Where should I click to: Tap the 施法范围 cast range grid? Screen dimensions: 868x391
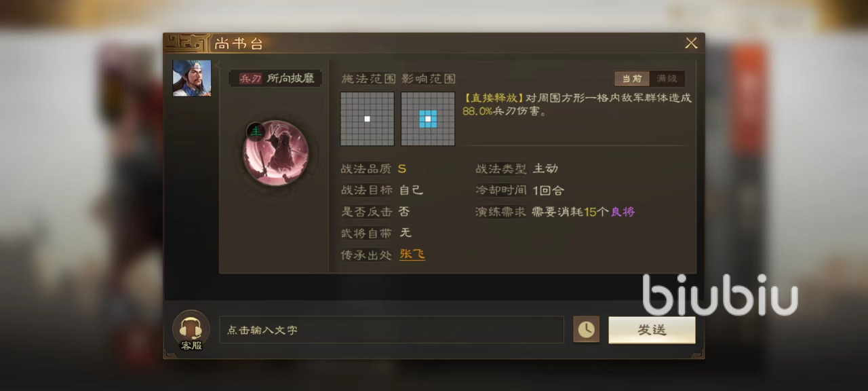coord(367,119)
